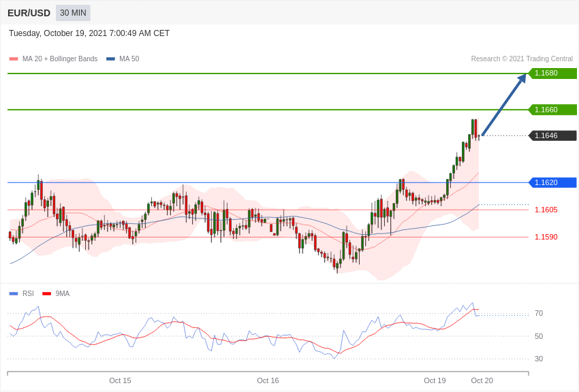Click the green 1.1680 resistance price tag

pos(553,73)
